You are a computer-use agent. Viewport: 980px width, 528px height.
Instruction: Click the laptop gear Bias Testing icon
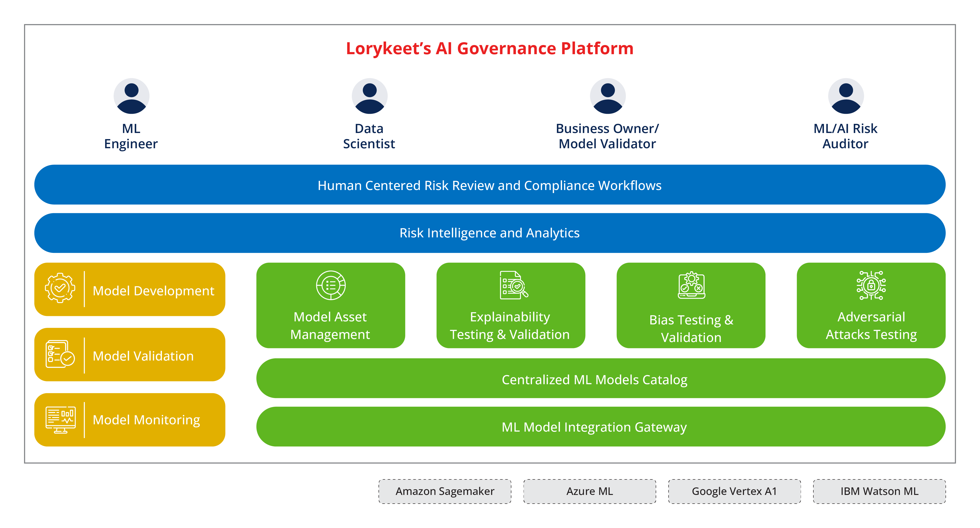[x=691, y=285]
